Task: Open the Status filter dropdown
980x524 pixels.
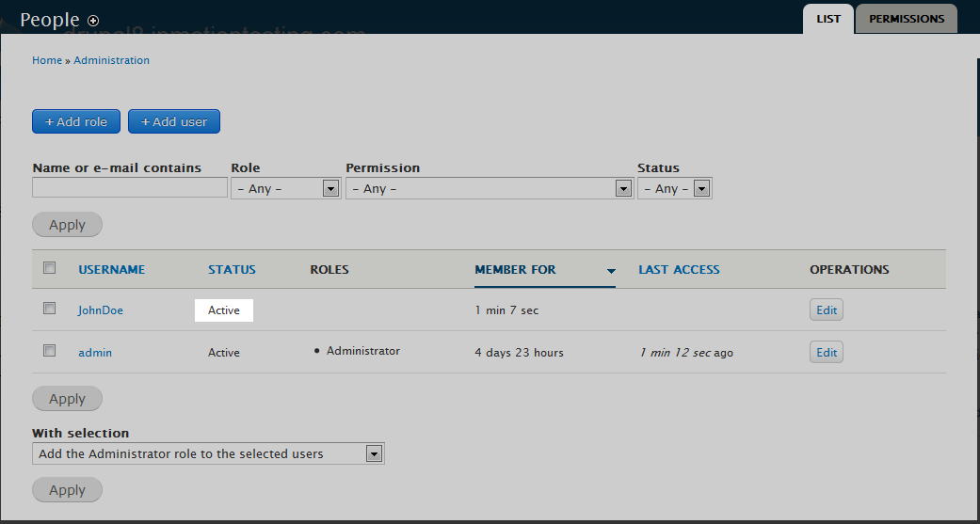Action: click(674, 188)
